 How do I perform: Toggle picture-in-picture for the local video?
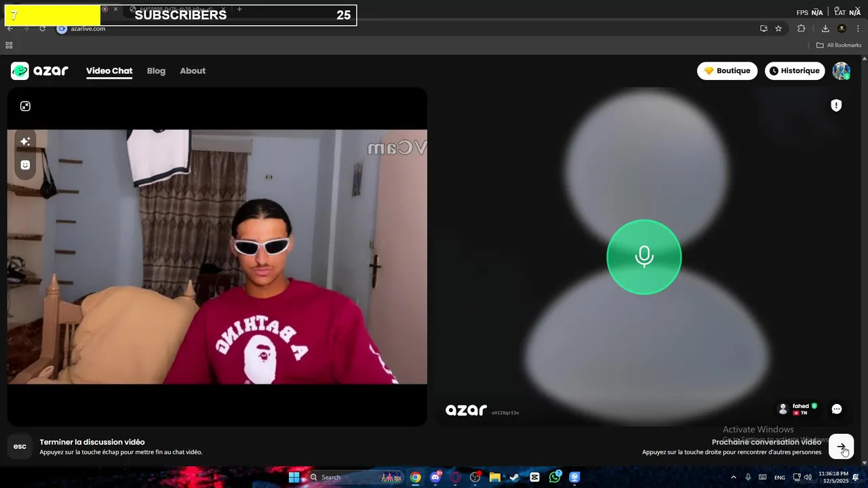[25, 106]
